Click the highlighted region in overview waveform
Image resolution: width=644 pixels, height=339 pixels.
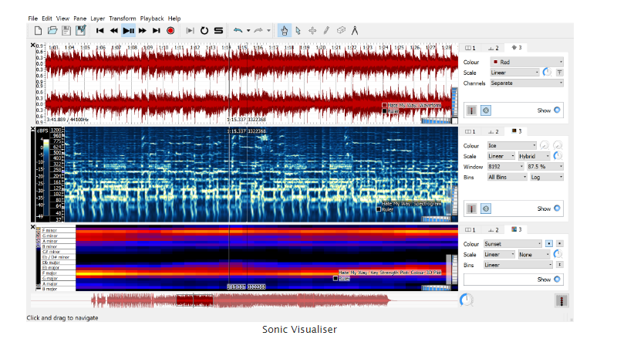pyautogui.click(x=194, y=300)
